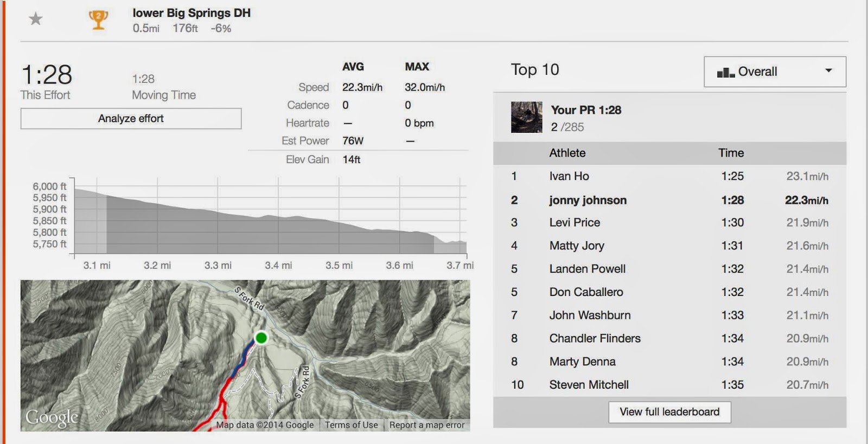Click View full leaderboard button

pyautogui.click(x=669, y=412)
